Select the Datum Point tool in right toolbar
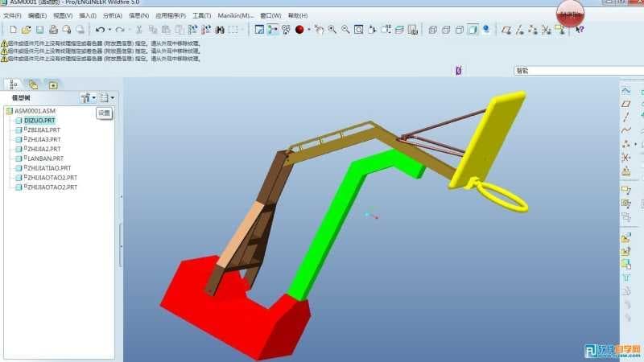This screenshot has width=644, height=362. 625,144
